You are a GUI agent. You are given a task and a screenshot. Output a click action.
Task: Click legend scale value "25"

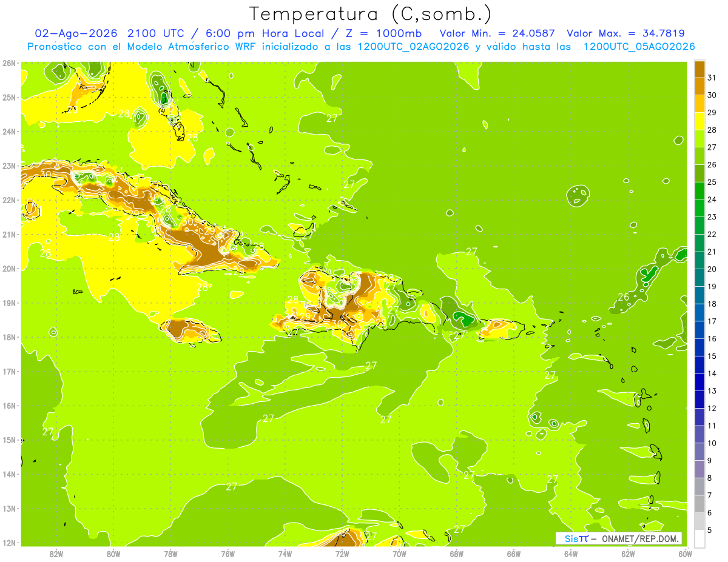[712, 182]
